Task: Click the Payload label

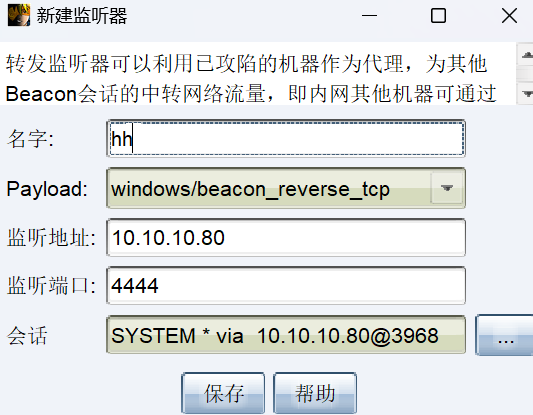Action: pyautogui.click(x=47, y=189)
